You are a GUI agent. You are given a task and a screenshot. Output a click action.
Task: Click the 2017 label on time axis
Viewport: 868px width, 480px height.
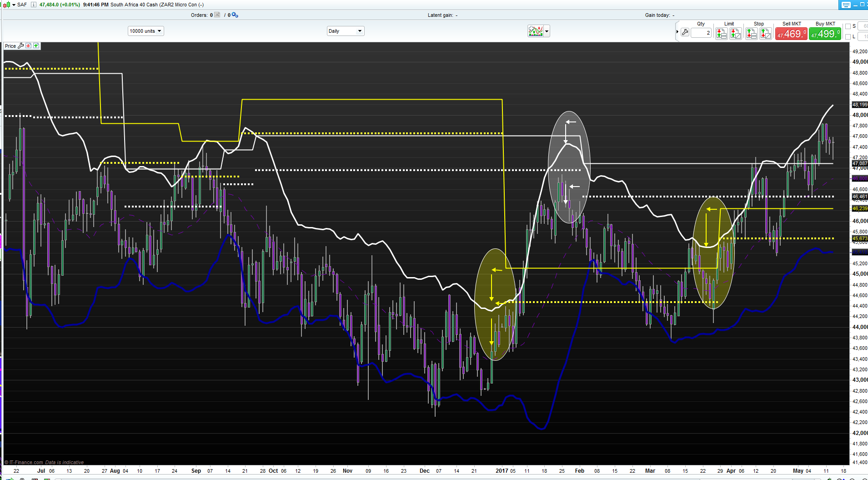coord(502,471)
